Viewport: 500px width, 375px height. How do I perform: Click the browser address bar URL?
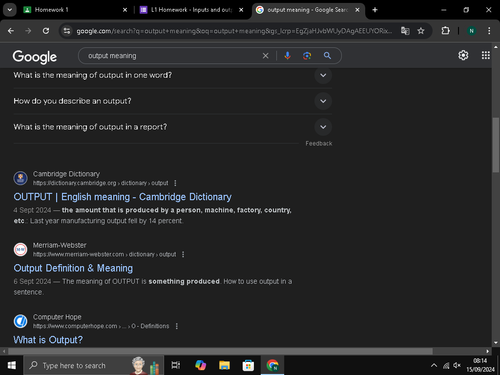point(233,31)
